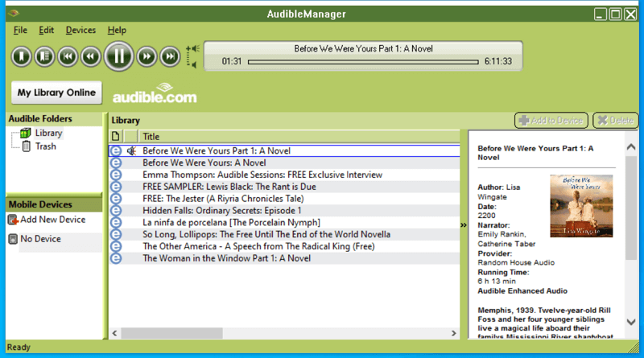The width and height of the screenshot is (644, 358).
Task: Select La ninfa de porcelana row
Action: (x=284, y=222)
